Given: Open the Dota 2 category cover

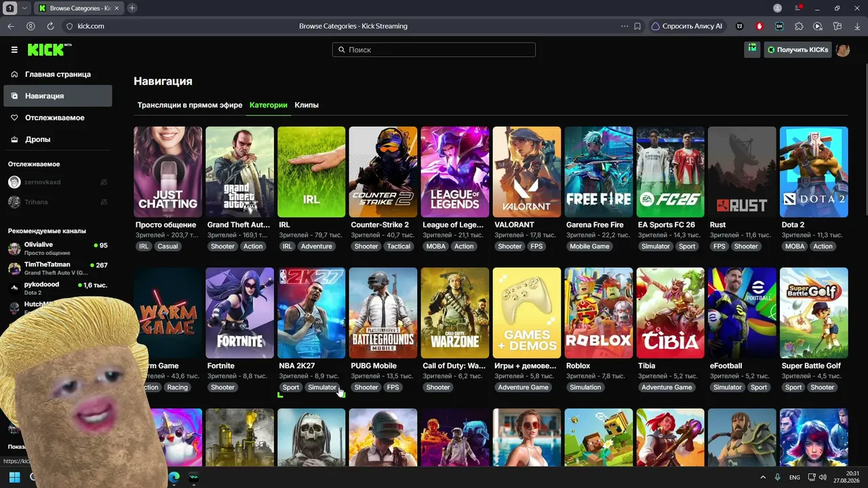Looking at the screenshot, I should coord(814,172).
